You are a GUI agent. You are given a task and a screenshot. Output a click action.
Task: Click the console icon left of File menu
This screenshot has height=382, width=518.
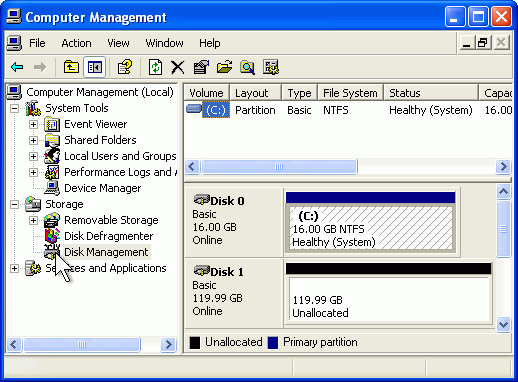tap(14, 43)
